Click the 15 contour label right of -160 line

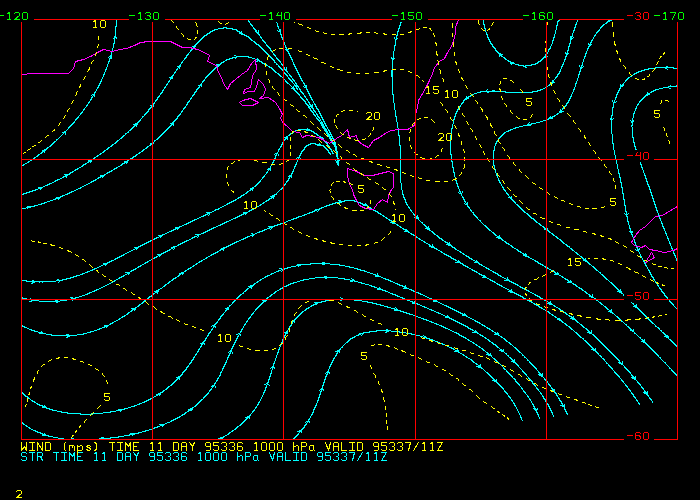pyautogui.click(x=574, y=262)
